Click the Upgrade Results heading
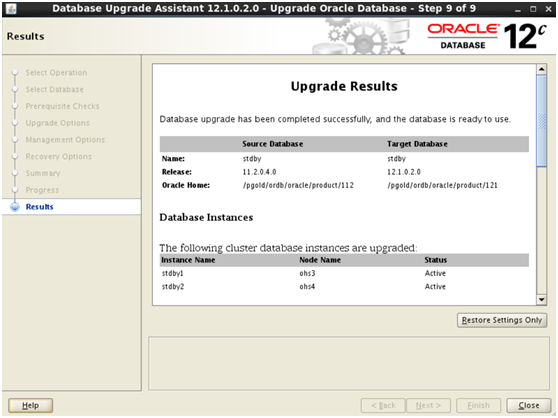 click(x=344, y=86)
